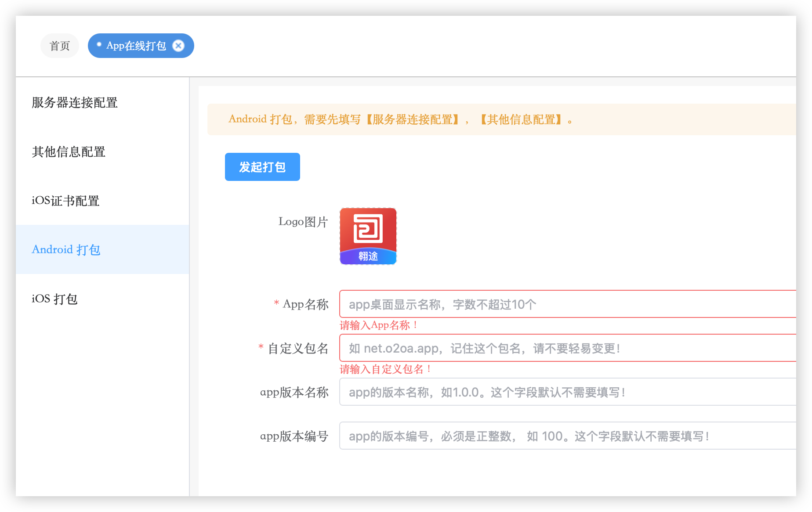Click the orange Android 打包 notice banner

[x=501, y=119]
